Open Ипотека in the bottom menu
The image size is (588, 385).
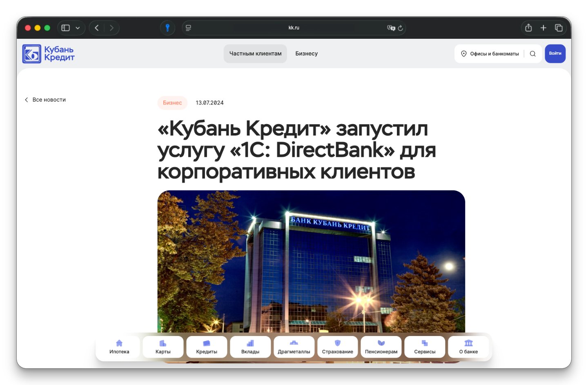click(x=119, y=347)
